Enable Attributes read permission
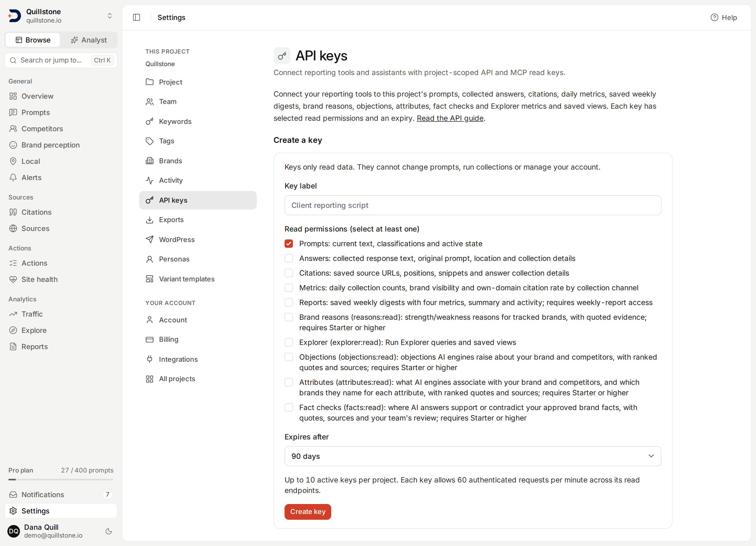Viewport: 756px width, 546px height. (x=289, y=382)
